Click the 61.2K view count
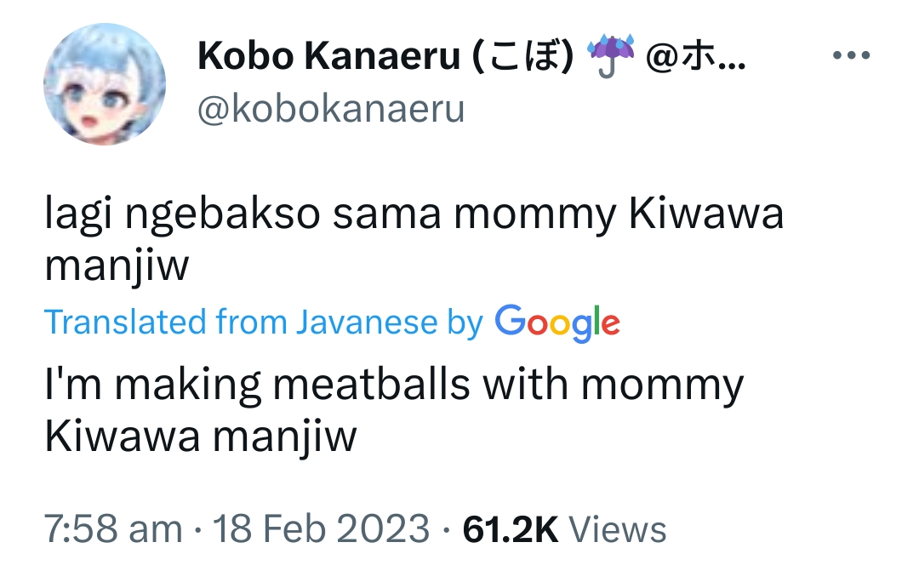This screenshot has width=919, height=588. tap(511, 529)
